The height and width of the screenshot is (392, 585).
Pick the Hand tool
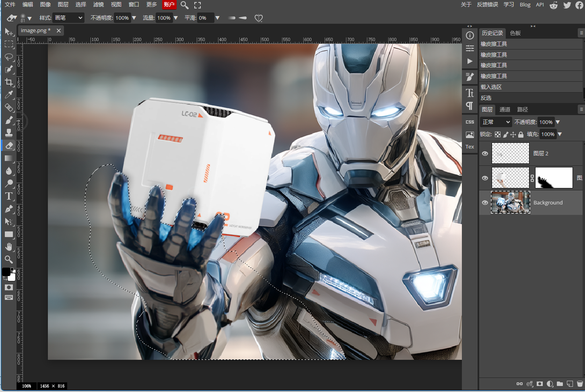(x=9, y=247)
